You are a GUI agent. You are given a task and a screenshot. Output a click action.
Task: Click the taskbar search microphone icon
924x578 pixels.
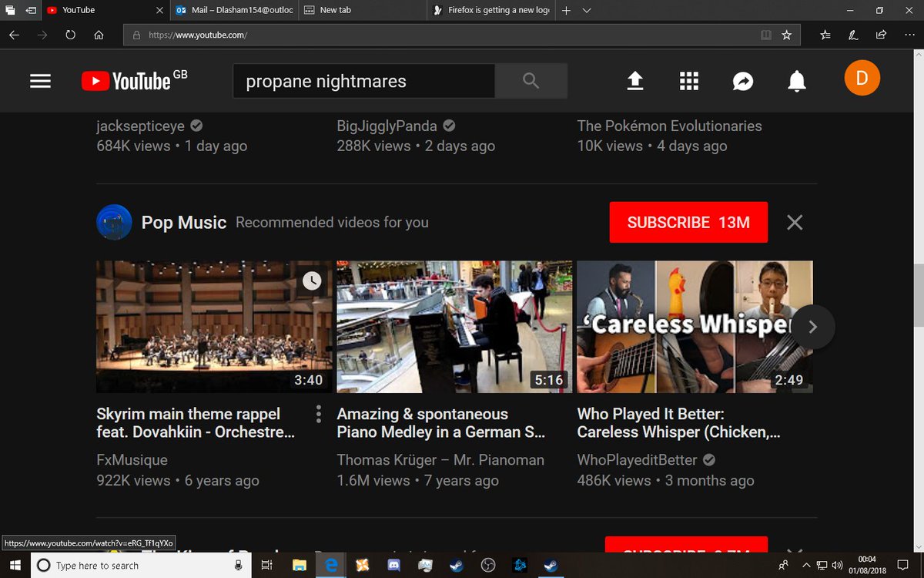coord(239,566)
